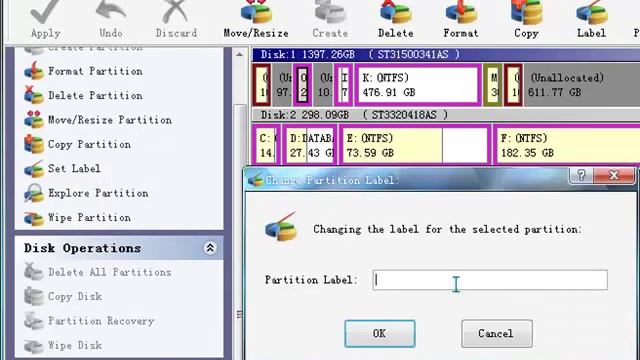Choose Format Partition in sidebar
The width and height of the screenshot is (640, 360).
click(84, 71)
